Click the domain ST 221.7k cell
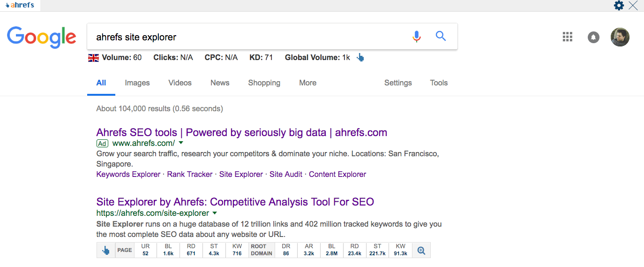Image resolution: width=644 pixels, height=267 pixels. point(378,250)
